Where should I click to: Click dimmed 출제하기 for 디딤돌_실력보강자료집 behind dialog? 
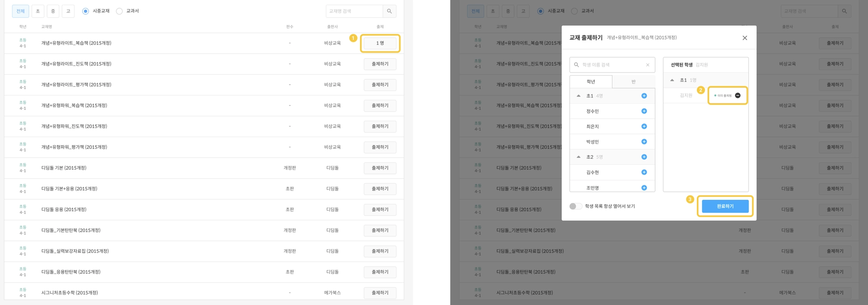[x=835, y=251]
